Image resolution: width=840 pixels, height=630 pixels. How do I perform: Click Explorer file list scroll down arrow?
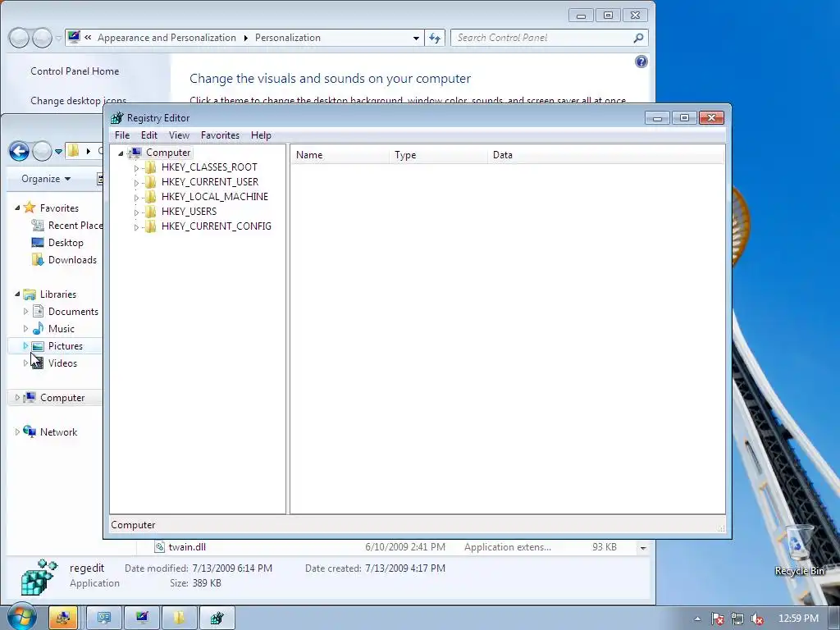[643, 547]
